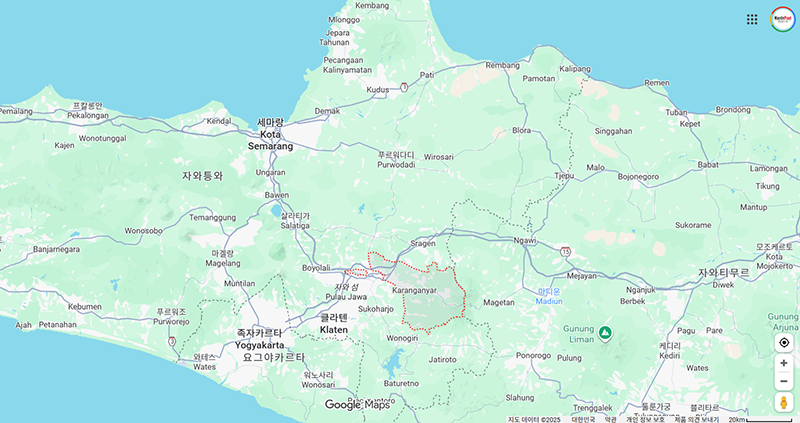
Task: Open the account profile avatar
Action: click(x=783, y=19)
